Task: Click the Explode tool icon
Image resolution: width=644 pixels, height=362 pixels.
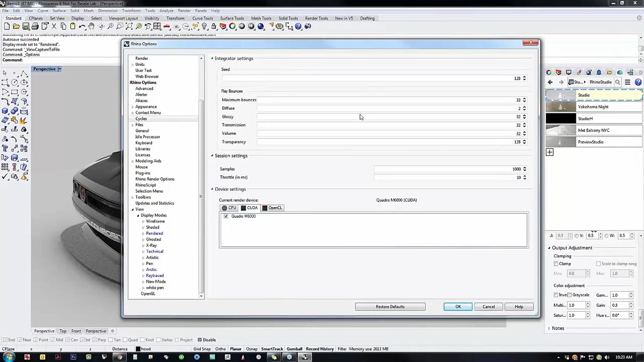Action: coord(24,120)
